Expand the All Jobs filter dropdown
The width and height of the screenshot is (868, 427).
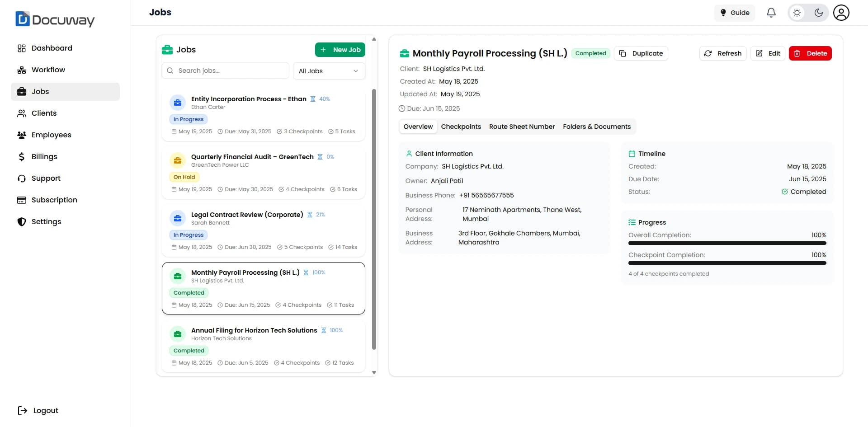pyautogui.click(x=329, y=71)
